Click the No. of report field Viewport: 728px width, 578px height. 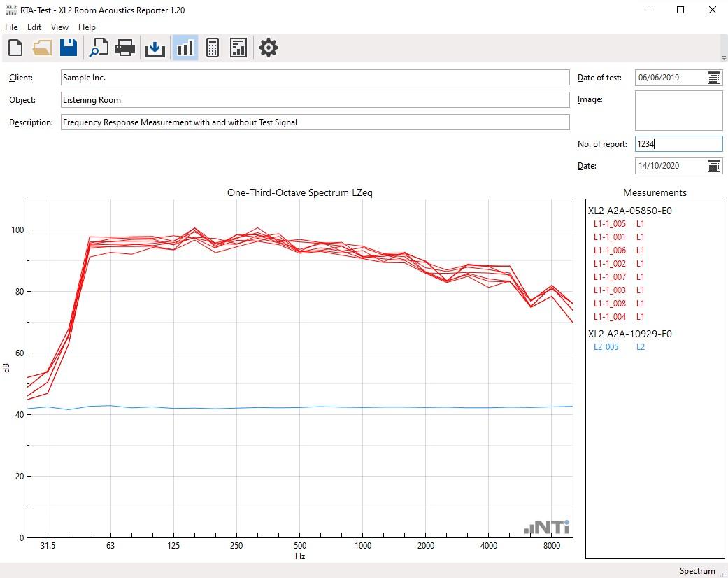pos(678,144)
